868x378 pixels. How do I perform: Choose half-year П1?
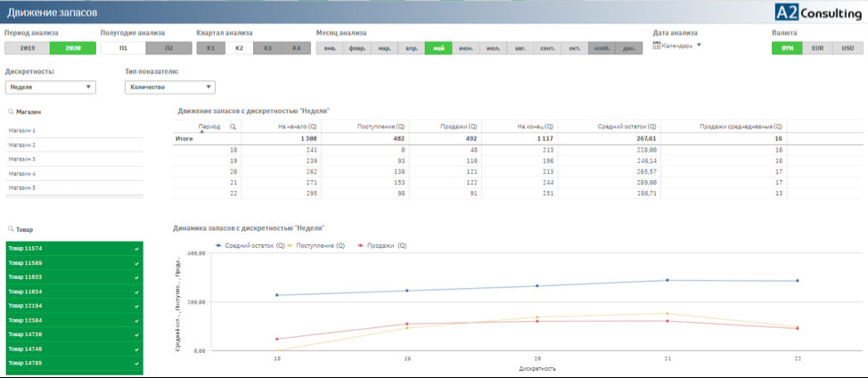click(124, 48)
